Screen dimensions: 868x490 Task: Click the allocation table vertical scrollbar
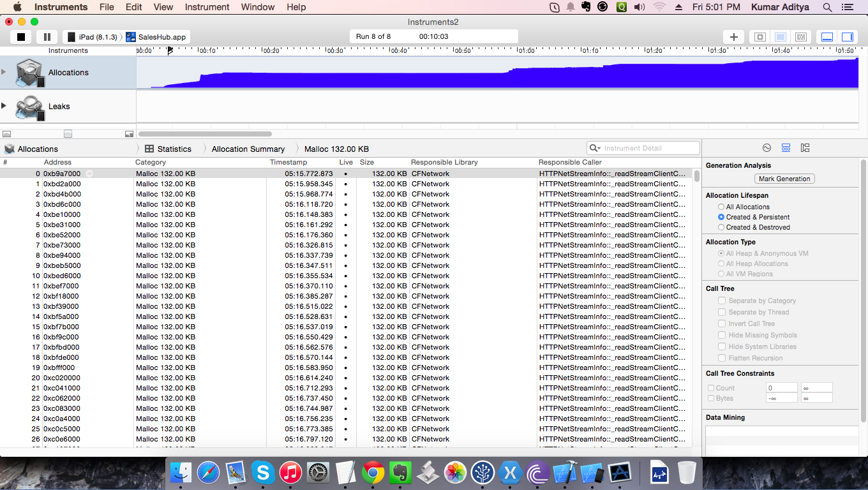[x=697, y=176]
